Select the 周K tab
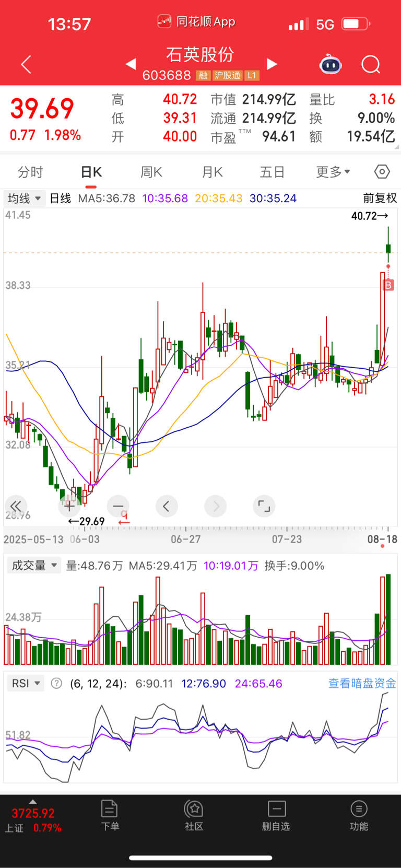Viewport: 401px width, 868px height. click(x=151, y=172)
